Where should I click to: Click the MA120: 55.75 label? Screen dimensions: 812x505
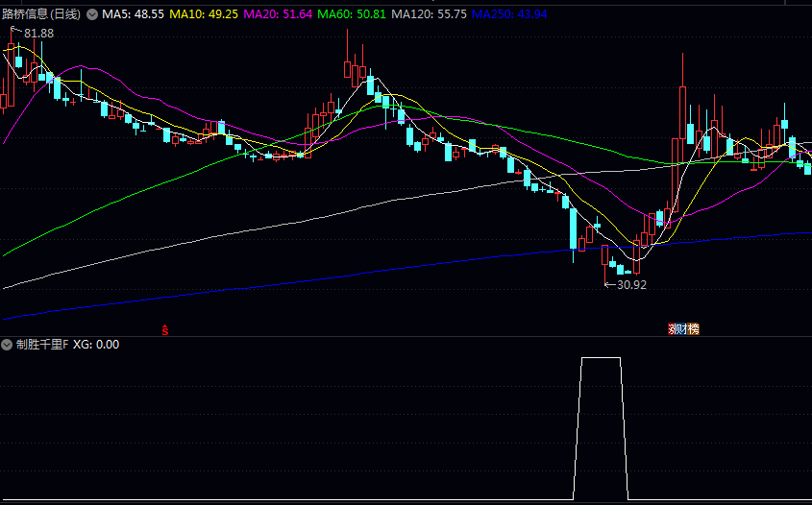point(429,14)
